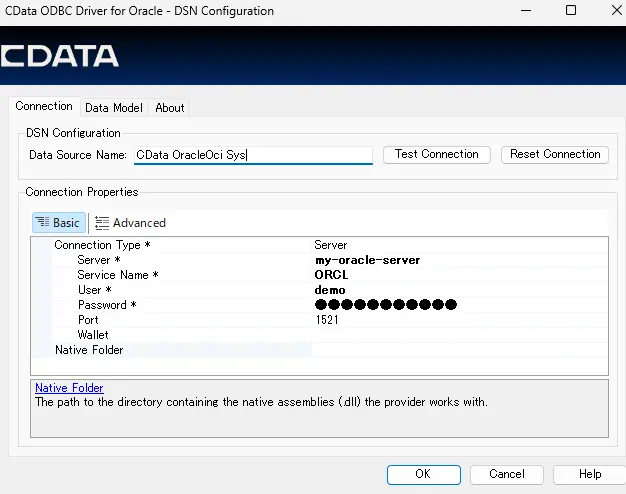Switch to Advanced properties view
Screen dimensions: 626x494
click(130, 223)
